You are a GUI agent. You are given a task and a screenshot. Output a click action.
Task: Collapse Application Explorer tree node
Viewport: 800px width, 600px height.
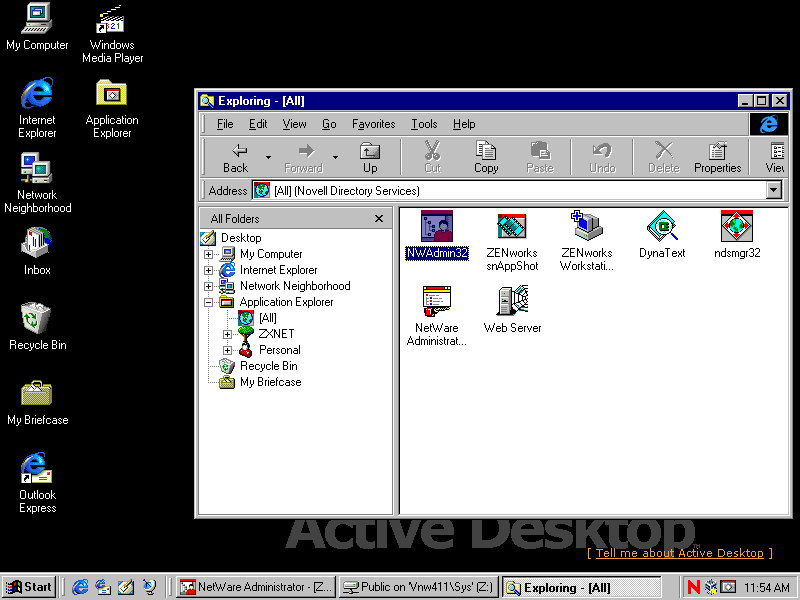(208, 303)
